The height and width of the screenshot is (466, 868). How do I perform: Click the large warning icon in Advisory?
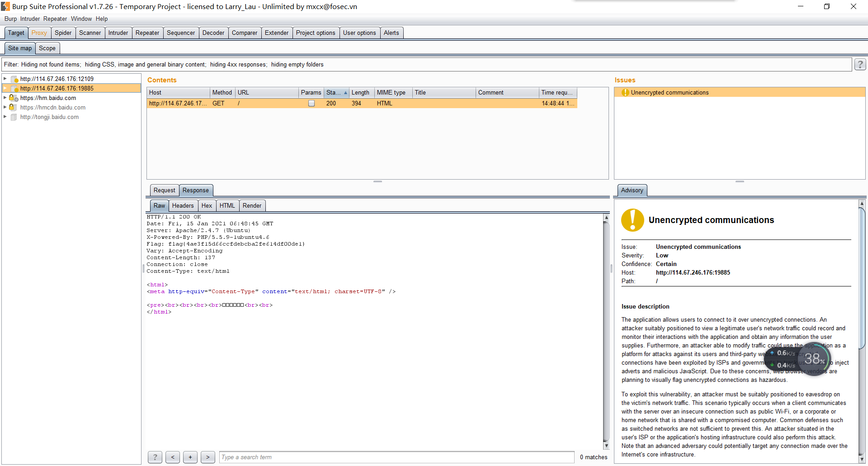tap(632, 220)
